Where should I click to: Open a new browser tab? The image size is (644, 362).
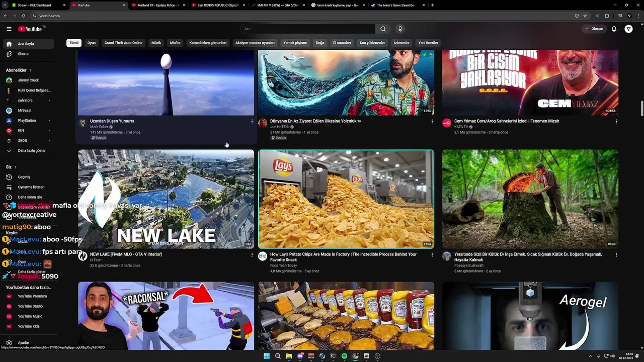tap(433, 5)
